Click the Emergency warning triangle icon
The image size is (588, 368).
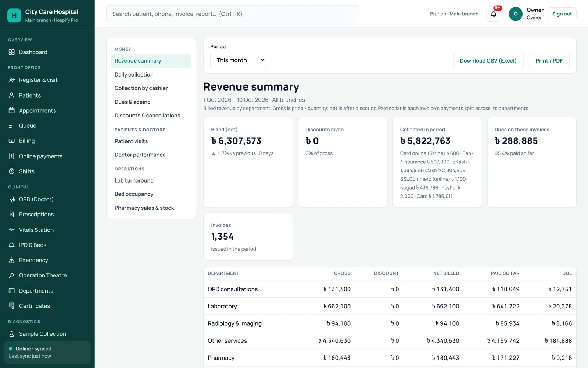pyautogui.click(x=12, y=260)
